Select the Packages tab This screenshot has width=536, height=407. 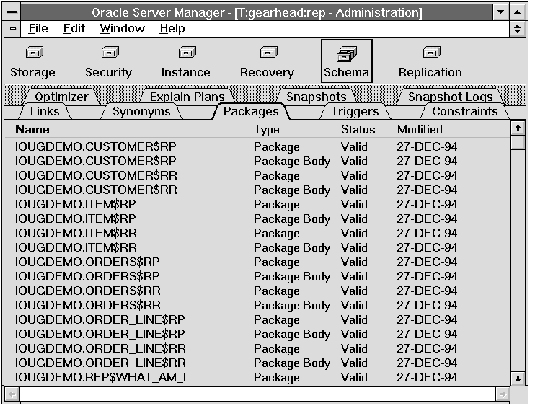(251, 111)
